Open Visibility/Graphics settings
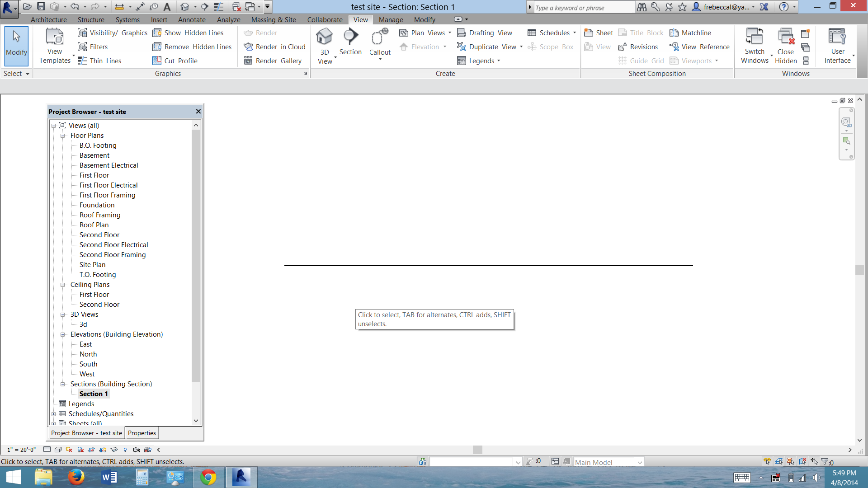Image resolution: width=868 pixels, height=488 pixels. pyautogui.click(x=113, y=33)
